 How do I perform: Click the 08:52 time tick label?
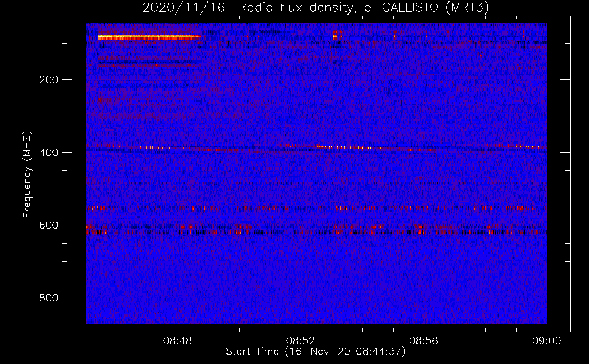click(x=301, y=341)
